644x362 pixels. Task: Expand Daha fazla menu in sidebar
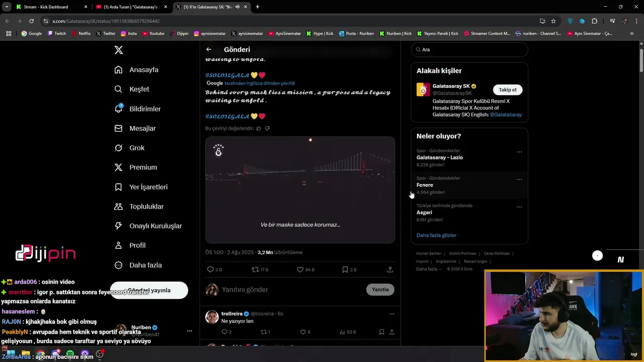tap(138, 265)
